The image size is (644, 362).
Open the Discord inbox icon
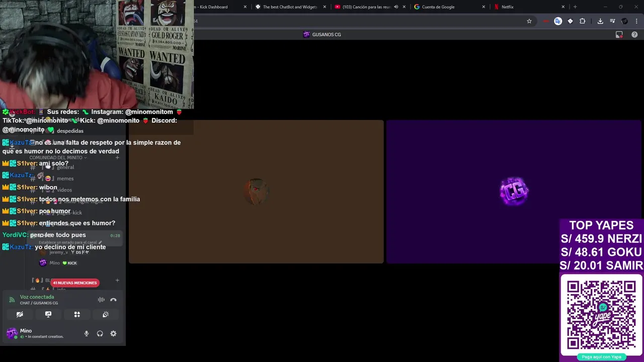pos(619,35)
